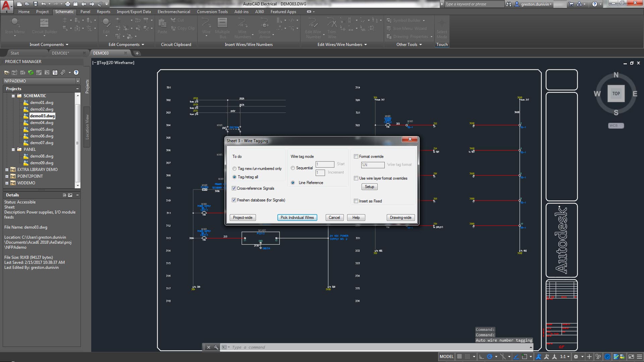The image size is (644, 362).
Task: Open Project Manager help with the question mark icon
Action: pos(76,72)
